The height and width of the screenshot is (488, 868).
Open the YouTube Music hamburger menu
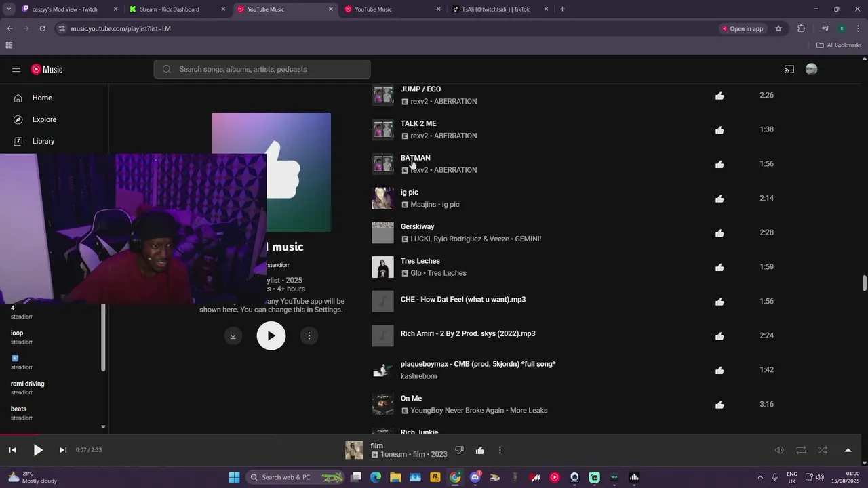coord(16,69)
